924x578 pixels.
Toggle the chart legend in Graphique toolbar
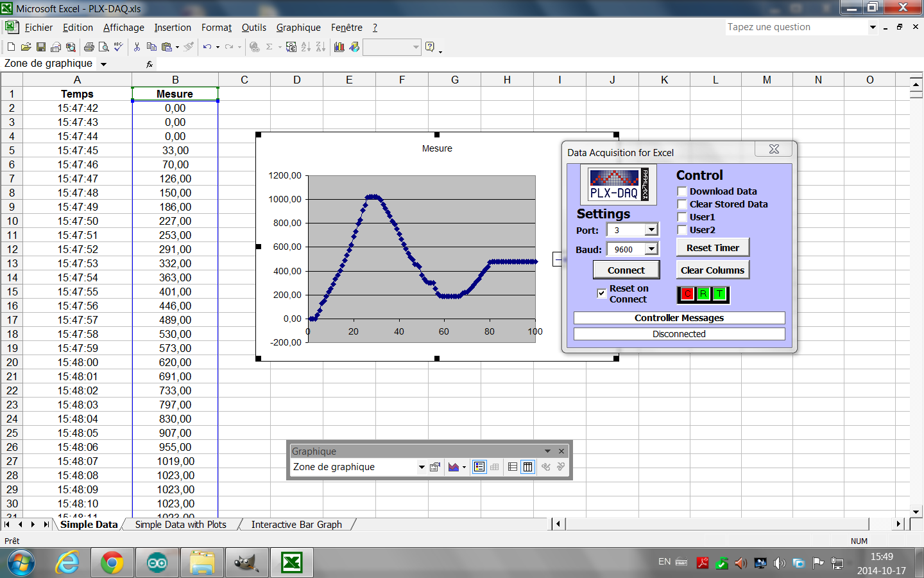coord(479,467)
